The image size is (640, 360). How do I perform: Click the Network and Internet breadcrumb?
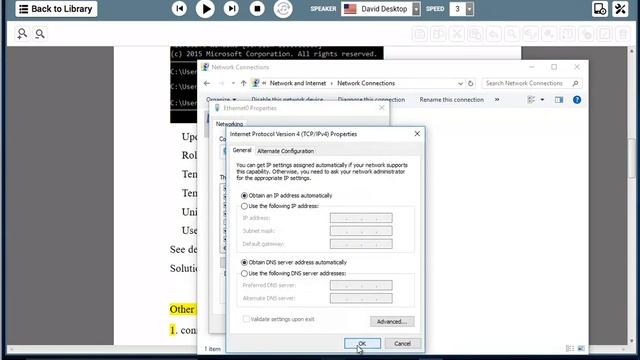(298, 83)
